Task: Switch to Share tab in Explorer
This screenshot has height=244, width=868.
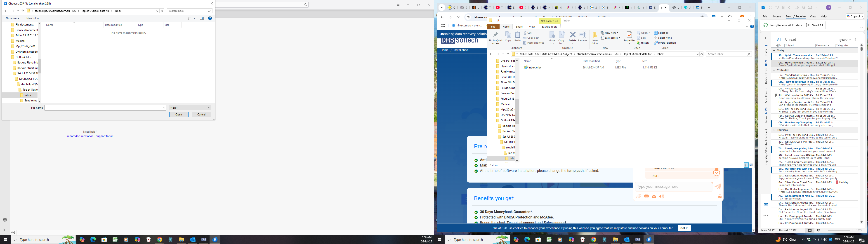Action: pyautogui.click(x=519, y=27)
